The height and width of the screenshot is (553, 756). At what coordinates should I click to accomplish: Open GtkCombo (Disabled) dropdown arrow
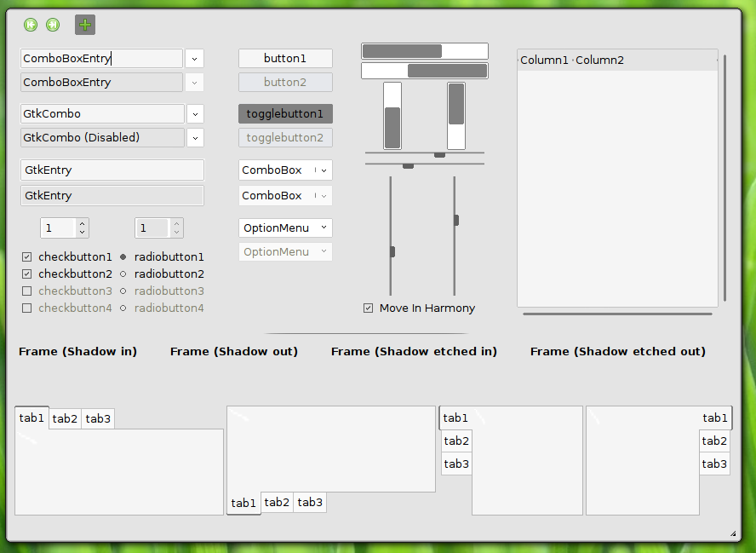click(x=195, y=138)
